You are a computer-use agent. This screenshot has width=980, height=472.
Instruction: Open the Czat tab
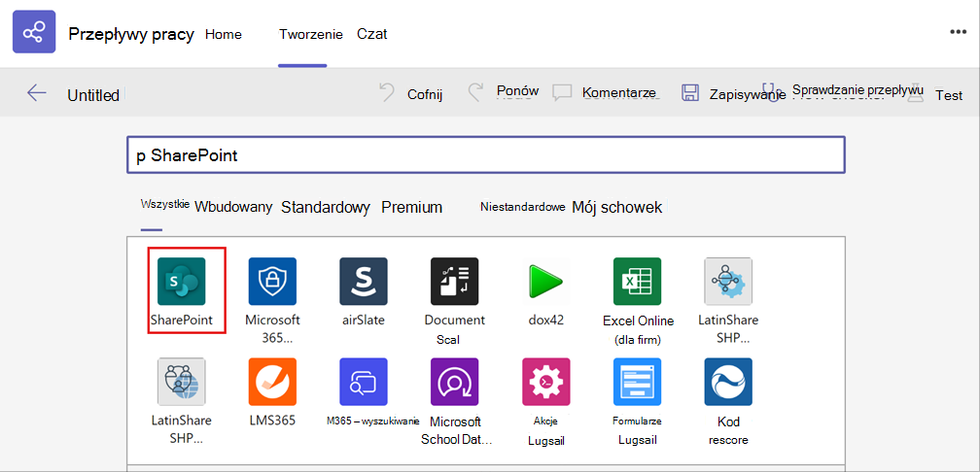[x=371, y=34]
